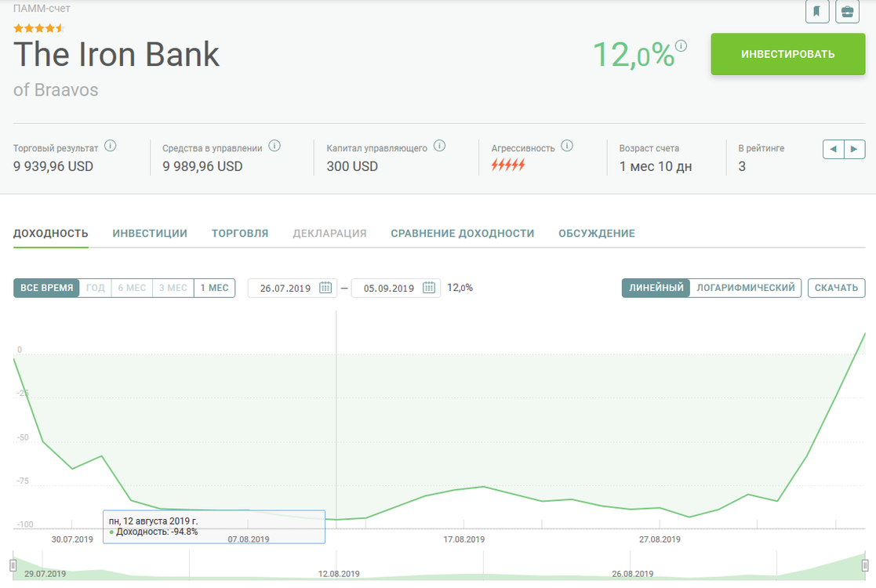This screenshot has width=876, height=588.
Task: Click the chart tooltip for 12 августа 2019
Action: (214, 527)
